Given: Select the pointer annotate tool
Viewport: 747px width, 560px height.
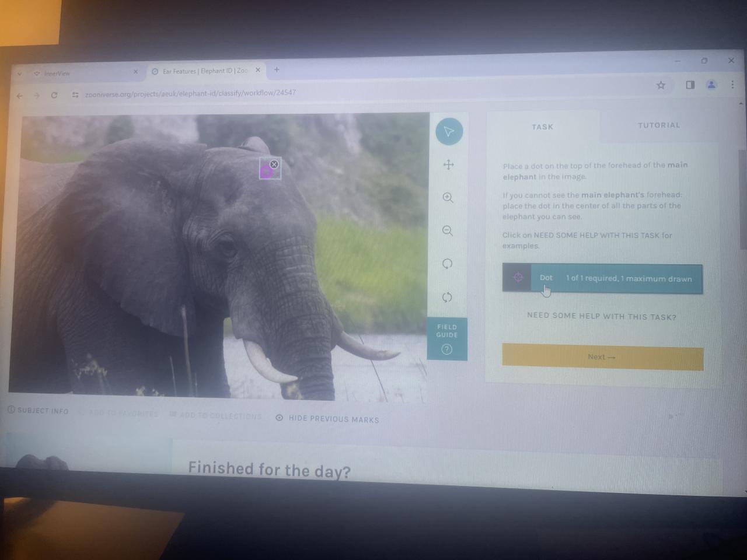Looking at the screenshot, I should (449, 131).
